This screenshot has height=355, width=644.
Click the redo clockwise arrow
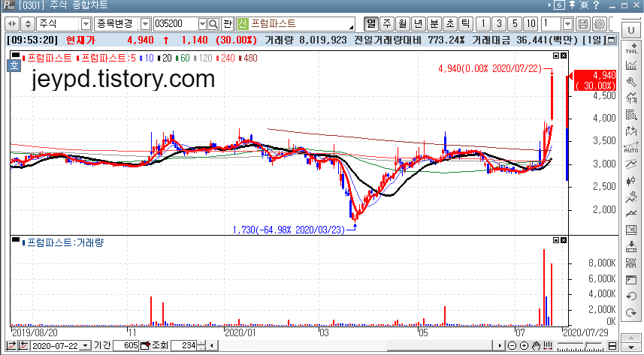coord(631,313)
